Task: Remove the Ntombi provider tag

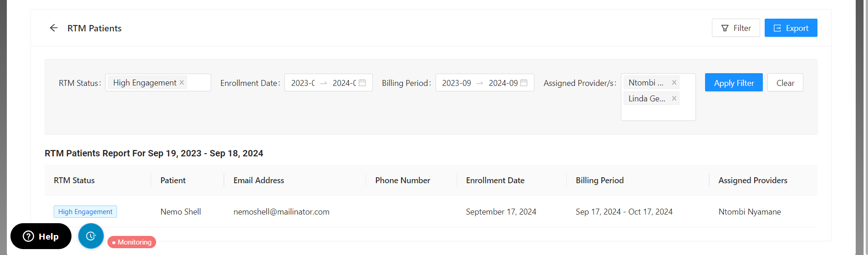Action: point(674,83)
